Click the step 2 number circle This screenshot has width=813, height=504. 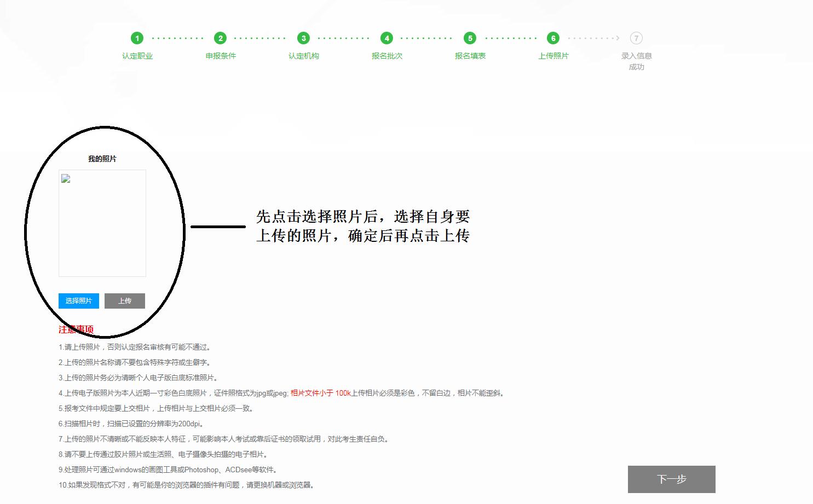(x=220, y=38)
